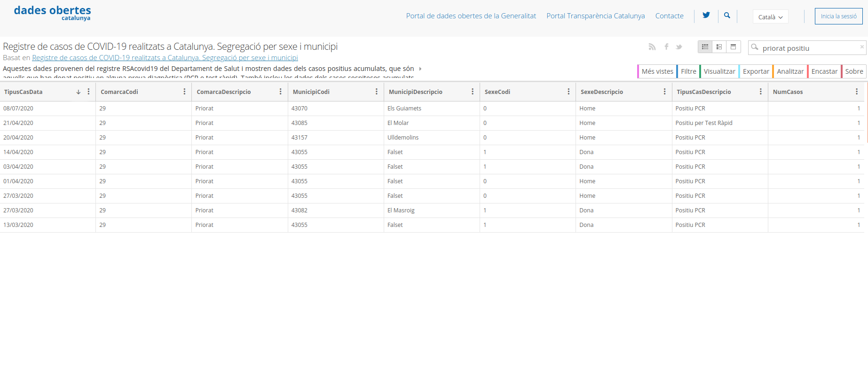Open the NumCasos column options menu

click(856, 92)
